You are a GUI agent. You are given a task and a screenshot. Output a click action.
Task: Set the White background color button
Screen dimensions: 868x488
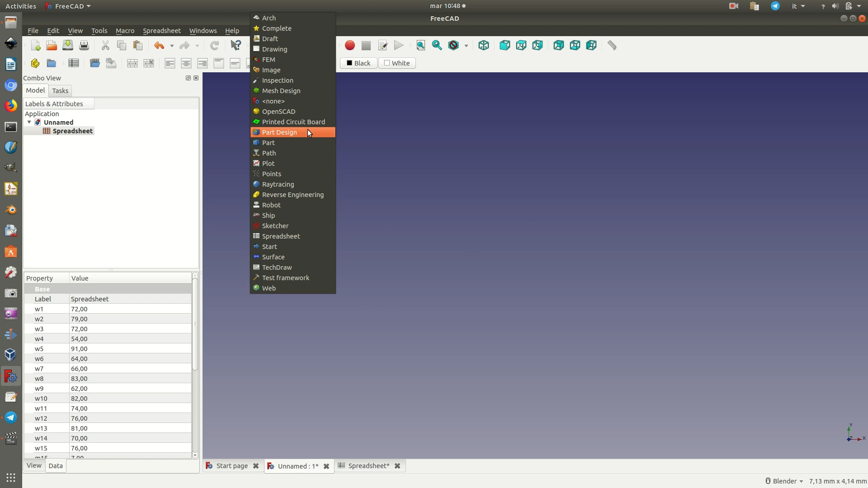pos(397,63)
